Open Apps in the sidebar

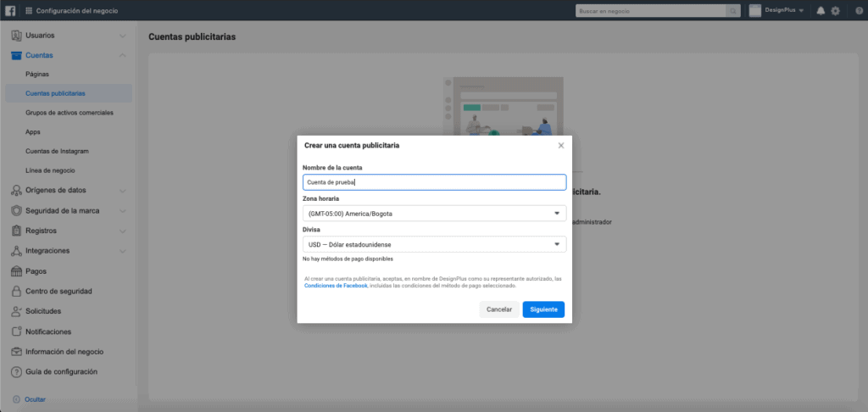coord(33,131)
